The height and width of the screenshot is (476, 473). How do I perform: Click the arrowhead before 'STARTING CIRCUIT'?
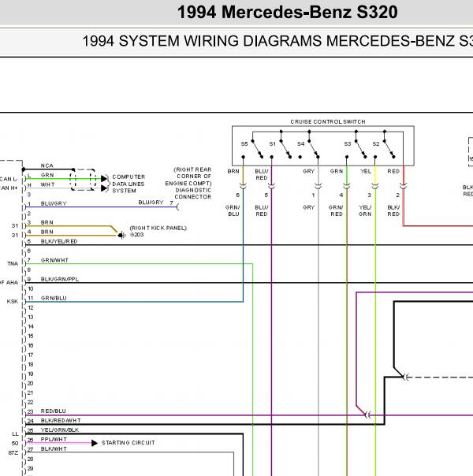[95, 443]
